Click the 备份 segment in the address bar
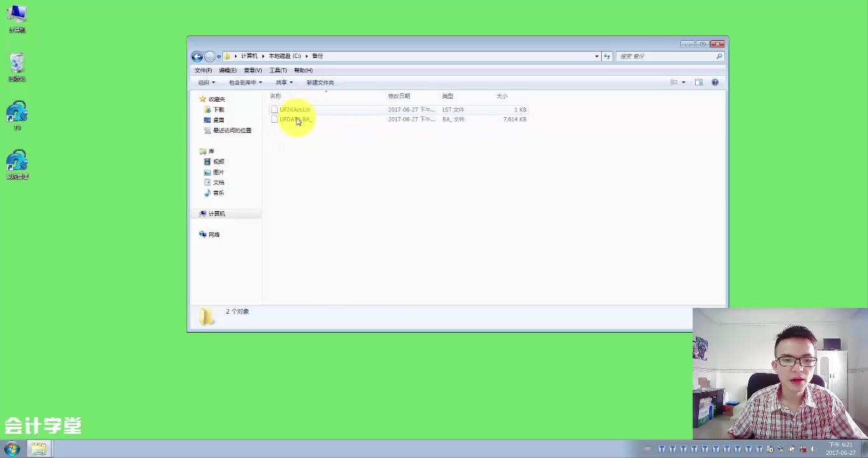This screenshot has width=868, height=458. (318, 56)
